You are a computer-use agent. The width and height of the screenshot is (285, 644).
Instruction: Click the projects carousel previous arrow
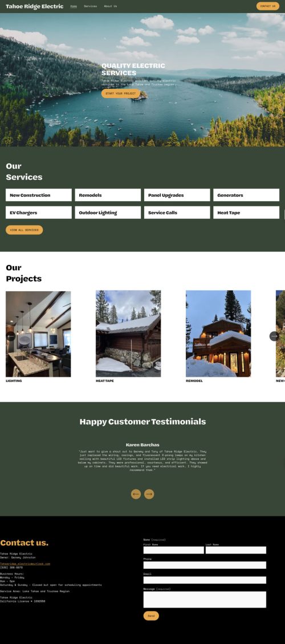(11, 336)
